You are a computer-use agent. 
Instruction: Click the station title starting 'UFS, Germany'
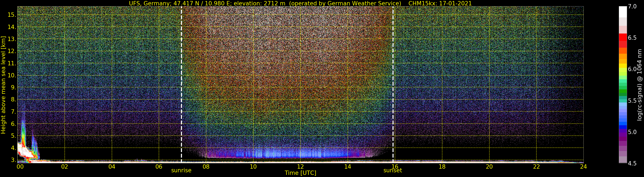coord(265,3)
